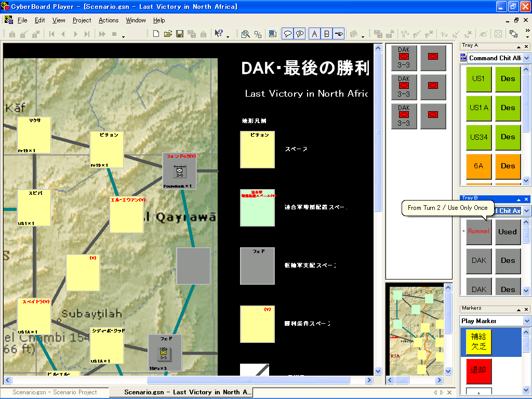The height and width of the screenshot is (399, 532).
Task: Click the envelope with checkmark toolbar icon
Action: point(24,34)
